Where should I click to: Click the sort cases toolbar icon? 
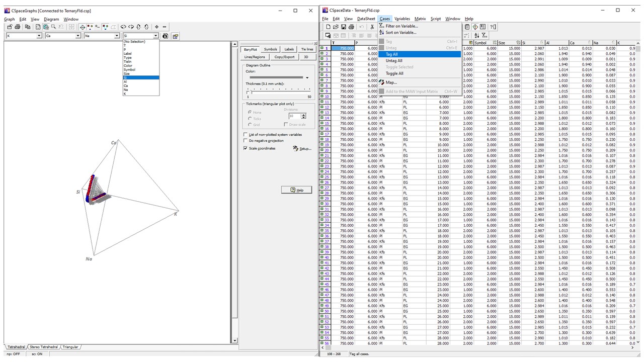point(476,36)
